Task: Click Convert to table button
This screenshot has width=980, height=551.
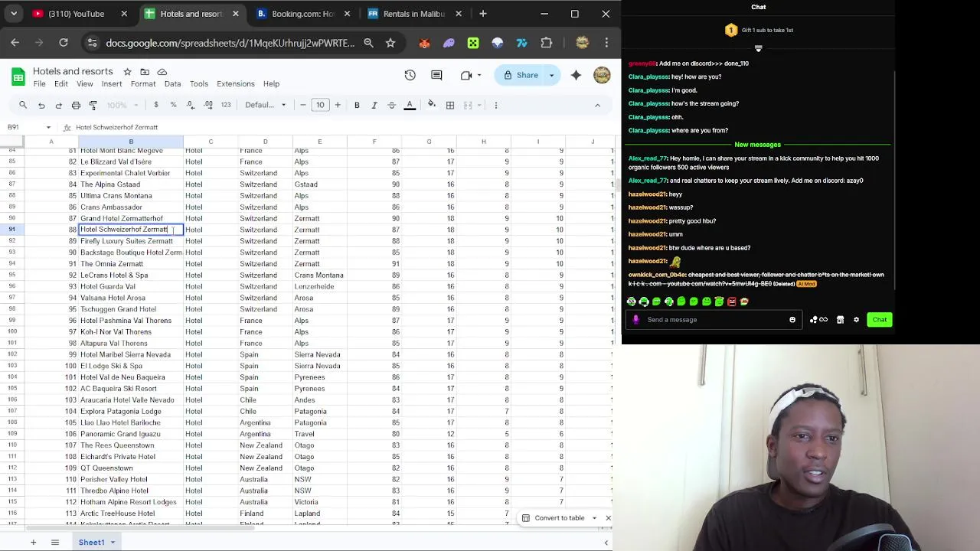Action: pyautogui.click(x=559, y=518)
